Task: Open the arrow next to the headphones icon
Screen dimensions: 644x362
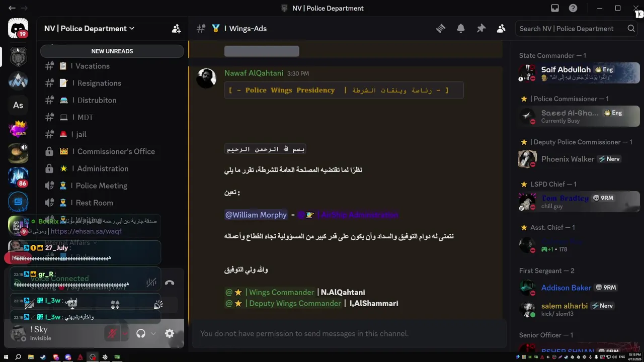Action: pos(153,333)
